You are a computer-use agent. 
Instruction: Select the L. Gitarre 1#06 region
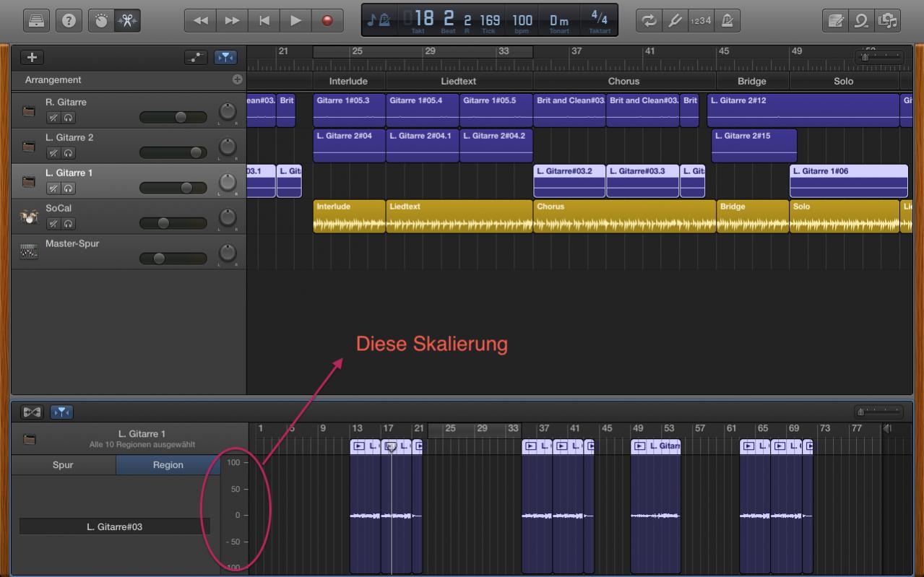849,181
